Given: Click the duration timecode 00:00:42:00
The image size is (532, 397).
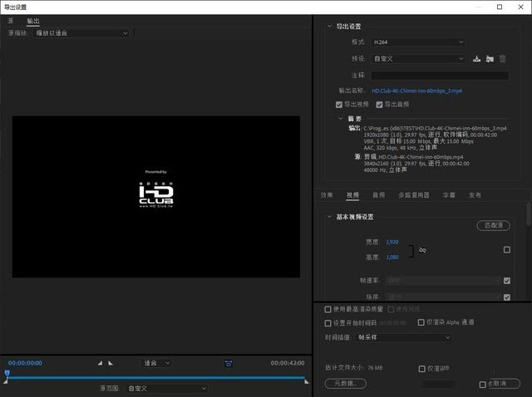Looking at the screenshot, I should click(288, 363).
